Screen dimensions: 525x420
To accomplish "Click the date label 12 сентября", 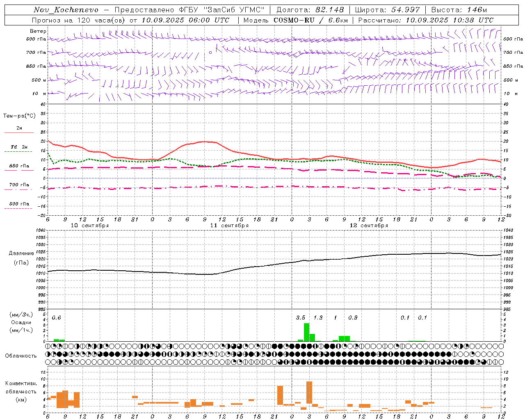I will [x=369, y=226].
